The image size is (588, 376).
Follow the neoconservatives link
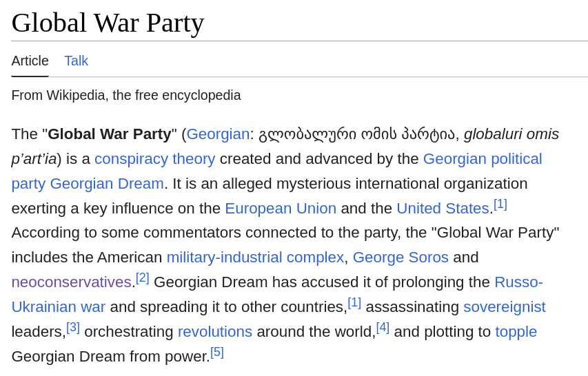71,282
